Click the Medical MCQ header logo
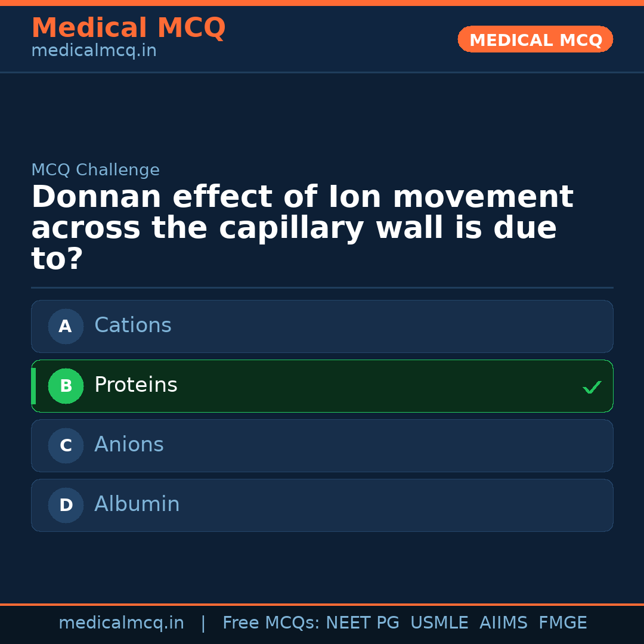 click(x=129, y=28)
